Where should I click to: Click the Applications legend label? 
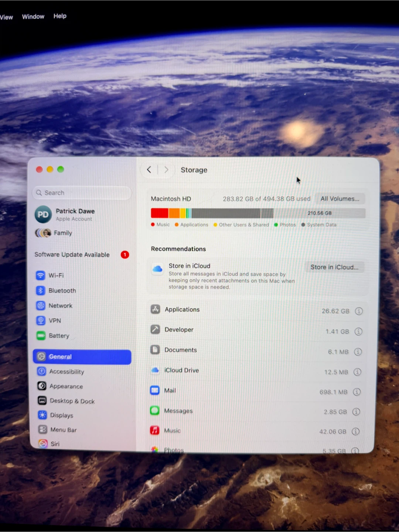(x=194, y=225)
